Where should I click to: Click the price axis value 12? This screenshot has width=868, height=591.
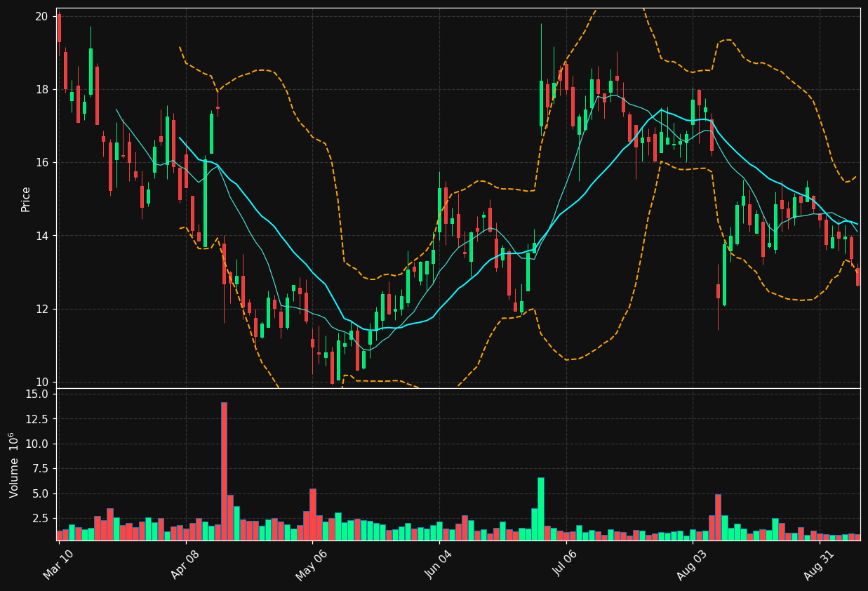click(42, 309)
